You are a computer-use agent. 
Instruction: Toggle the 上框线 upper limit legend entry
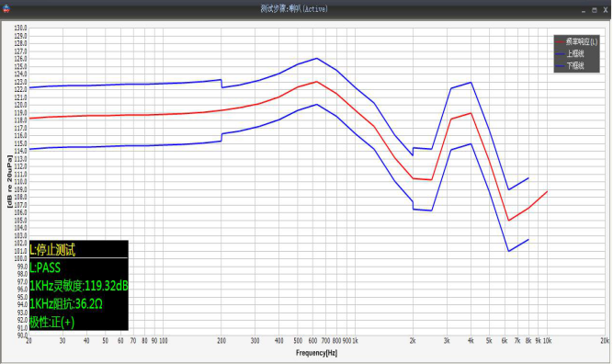coord(571,53)
